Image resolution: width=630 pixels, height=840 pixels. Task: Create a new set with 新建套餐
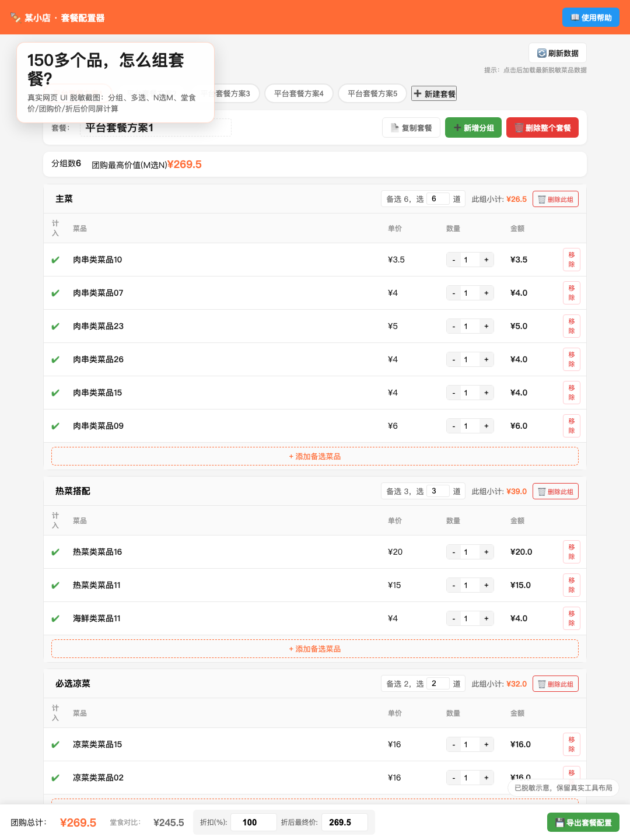(x=434, y=93)
